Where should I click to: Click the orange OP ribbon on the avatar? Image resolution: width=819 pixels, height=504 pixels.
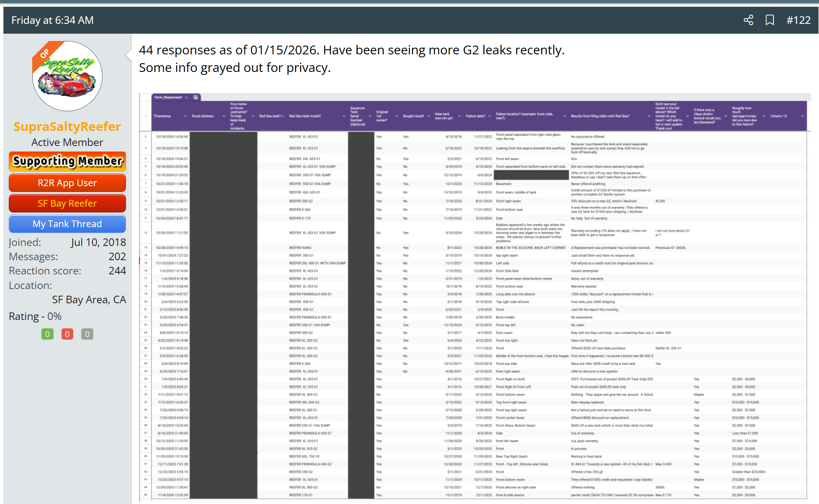pyautogui.click(x=45, y=54)
